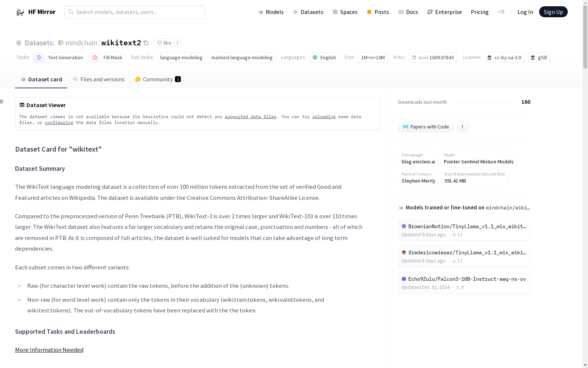Open Enterprise from the top navigation
The image size is (588, 368).
click(x=444, y=12)
